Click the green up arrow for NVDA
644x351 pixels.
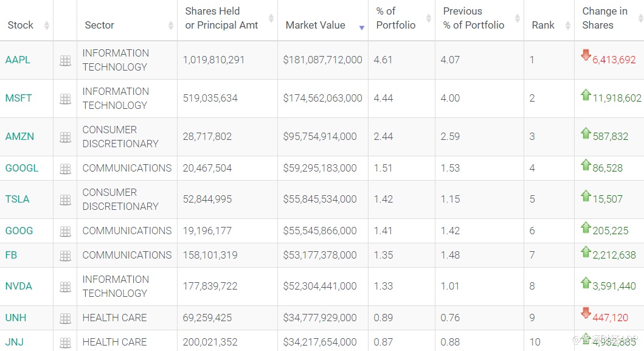click(x=586, y=283)
